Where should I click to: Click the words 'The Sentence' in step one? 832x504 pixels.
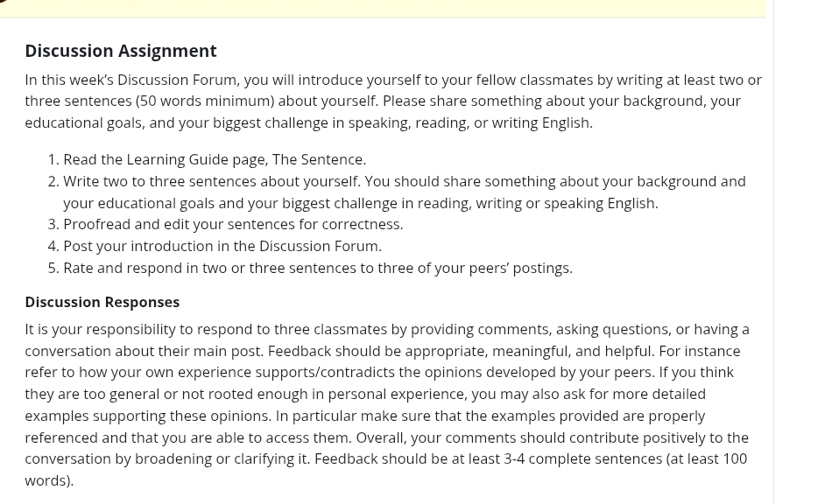(x=317, y=159)
